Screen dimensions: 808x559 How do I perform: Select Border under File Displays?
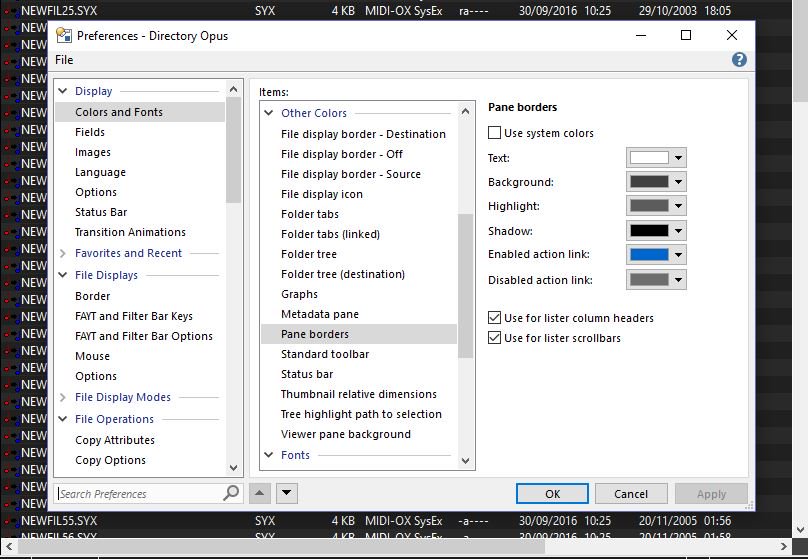[93, 296]
